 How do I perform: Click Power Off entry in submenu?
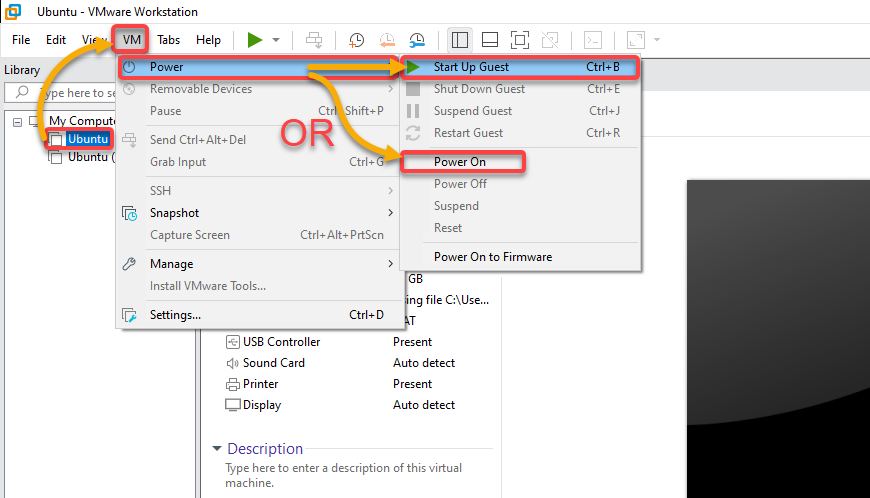coord(520,184)
